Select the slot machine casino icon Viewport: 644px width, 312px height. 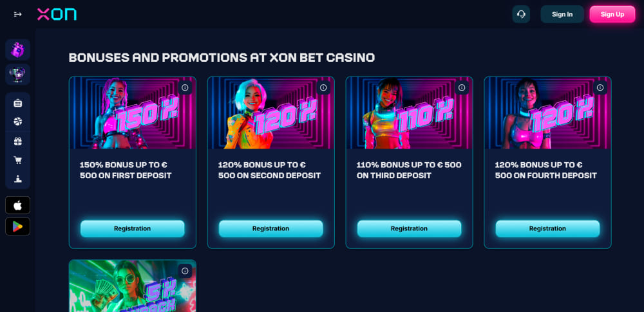[x=17, y=103]
